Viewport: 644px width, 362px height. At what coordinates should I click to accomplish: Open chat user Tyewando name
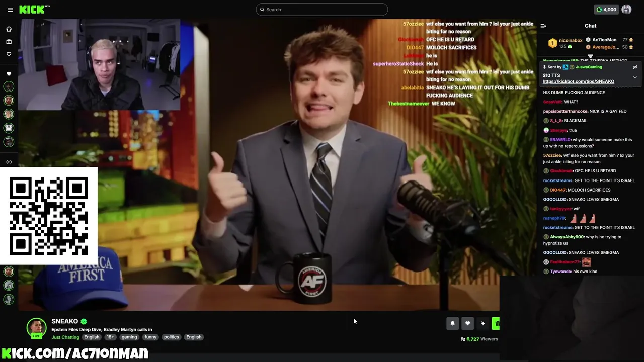pyautogui.click(x=560, y=271)
